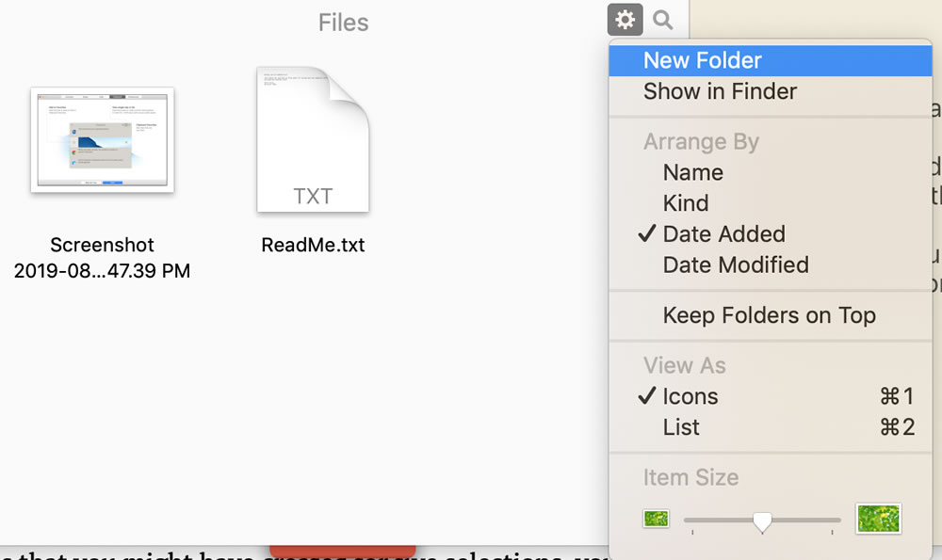Screen dimensions: 942x560
Task: Click the Item Size slider handle
Action: [762, 522]
